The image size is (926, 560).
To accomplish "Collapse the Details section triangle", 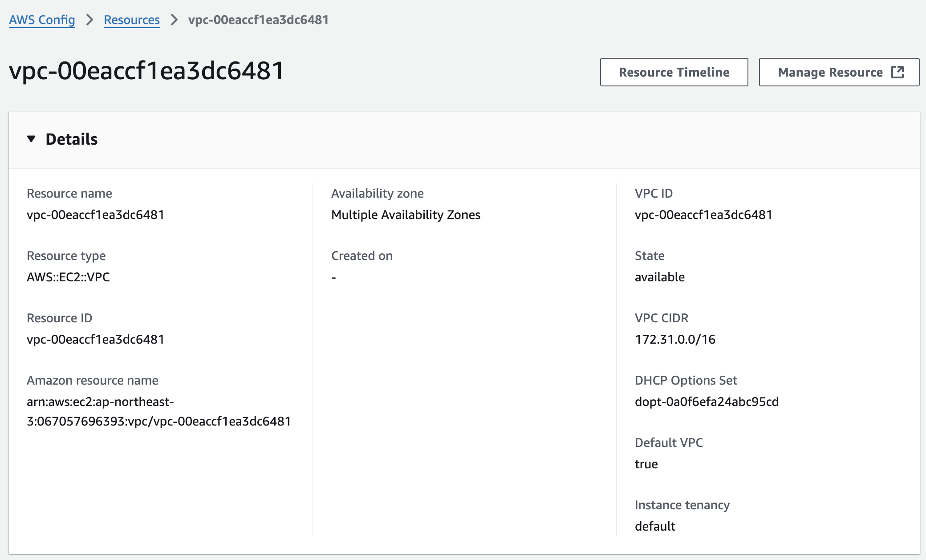I will 31,139.
